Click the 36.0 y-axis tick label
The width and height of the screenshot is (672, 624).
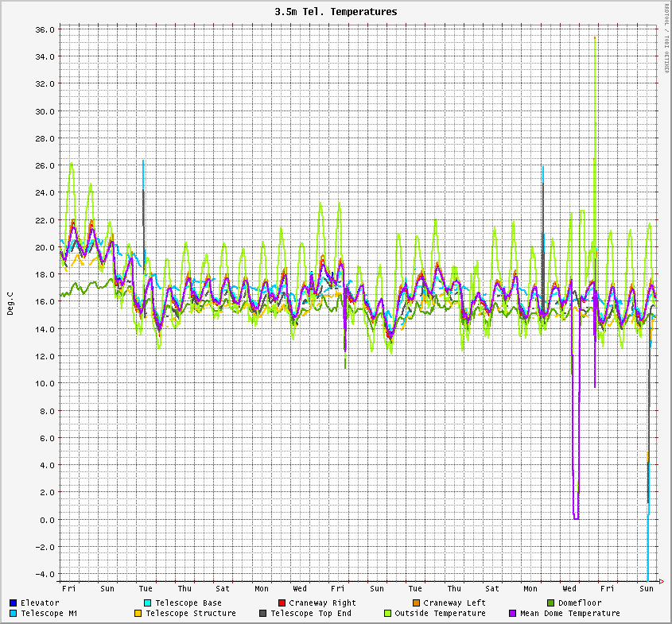(x=45, y=29)
